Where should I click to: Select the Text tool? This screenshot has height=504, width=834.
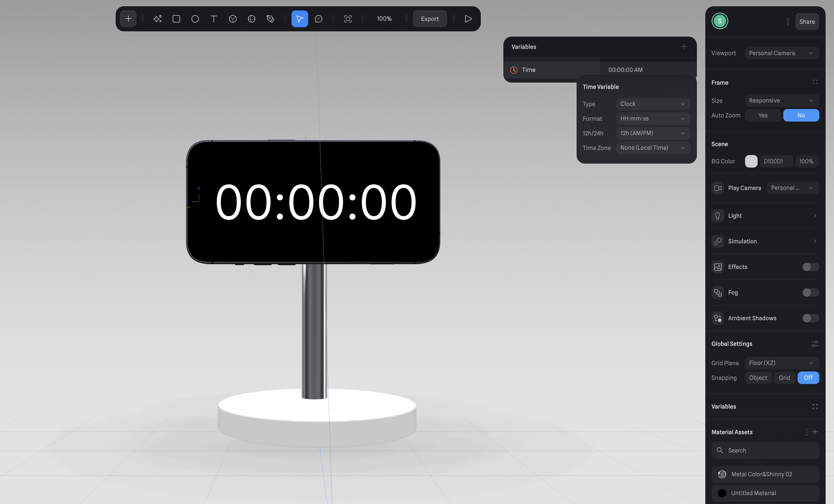click(x=213, y=19)
